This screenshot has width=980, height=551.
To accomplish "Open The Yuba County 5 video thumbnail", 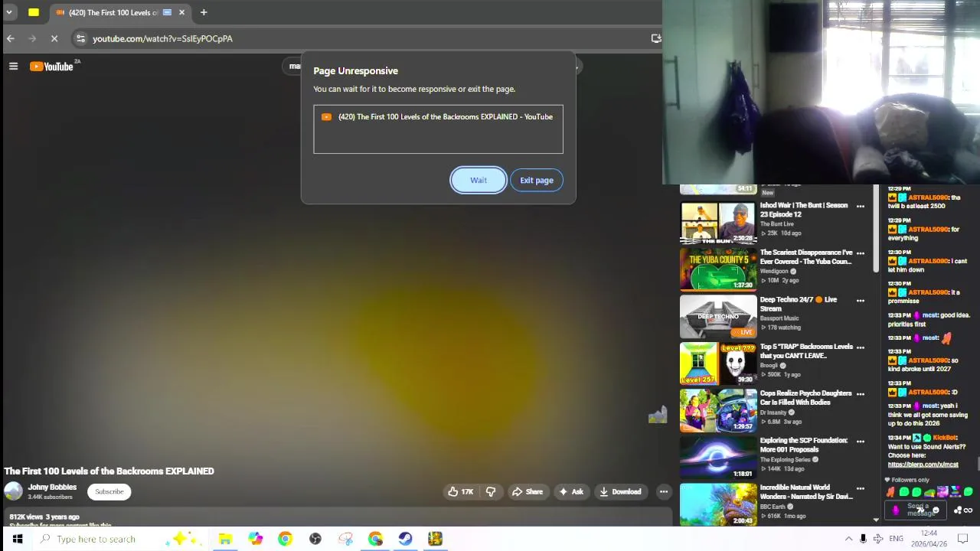I will coord(718,269).
